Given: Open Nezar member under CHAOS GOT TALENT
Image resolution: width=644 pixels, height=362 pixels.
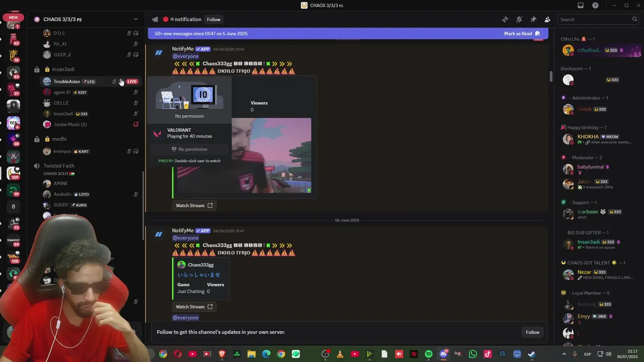Looking at the screenshot, I should 600,275.
